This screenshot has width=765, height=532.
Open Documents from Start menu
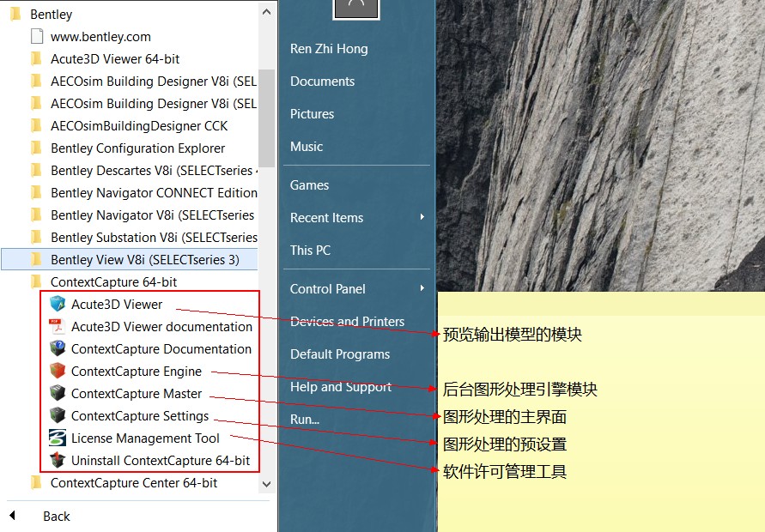[x=322, y=82]
